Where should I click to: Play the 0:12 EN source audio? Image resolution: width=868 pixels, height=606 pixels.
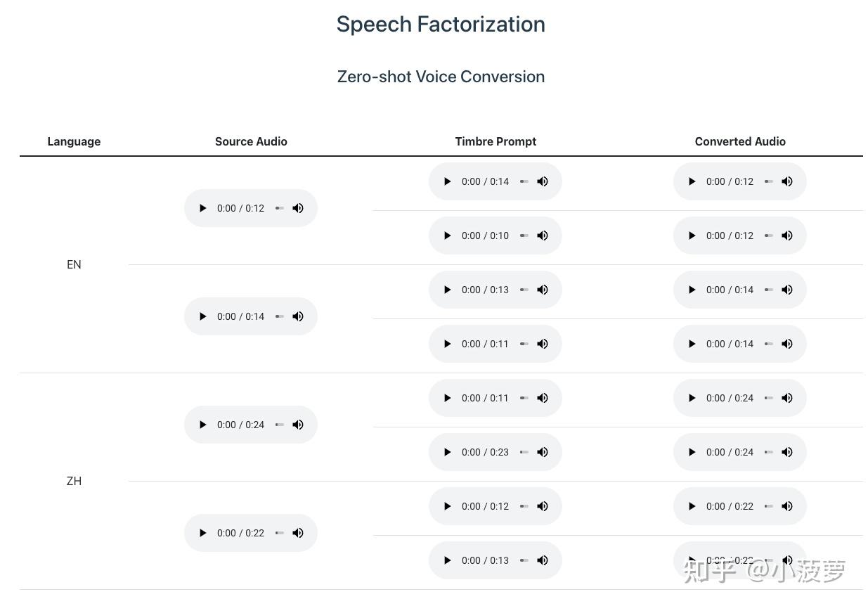(x=203, y=208)
